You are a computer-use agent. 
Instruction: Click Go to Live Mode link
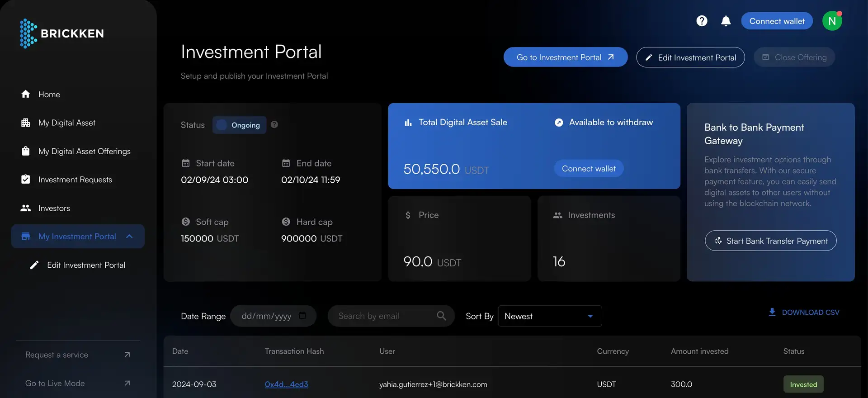point(55,383)
